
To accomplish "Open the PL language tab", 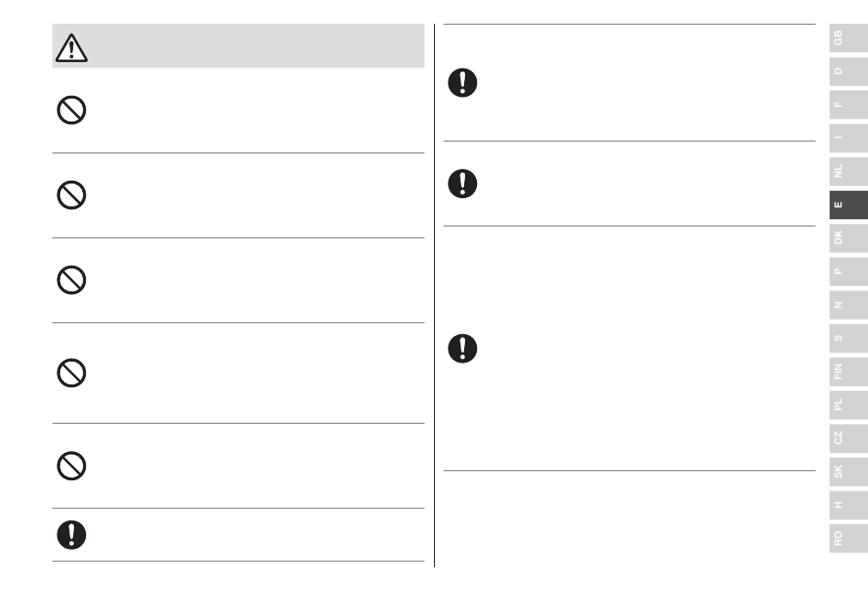I will coord(849,405).
